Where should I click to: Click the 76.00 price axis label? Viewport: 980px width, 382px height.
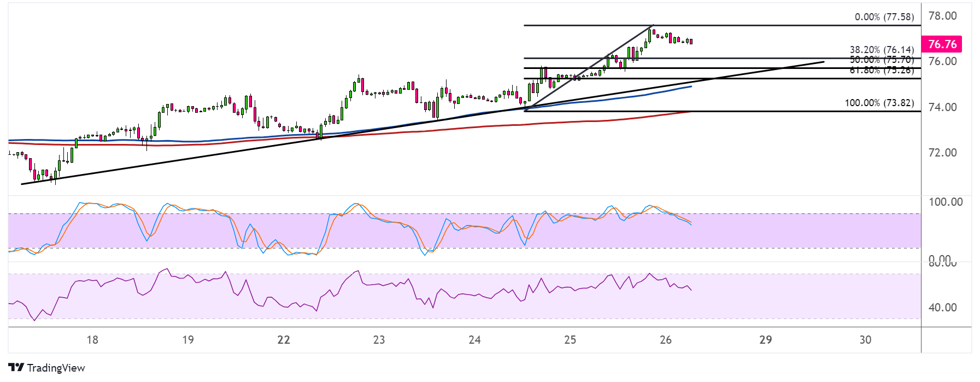[943, 61]
